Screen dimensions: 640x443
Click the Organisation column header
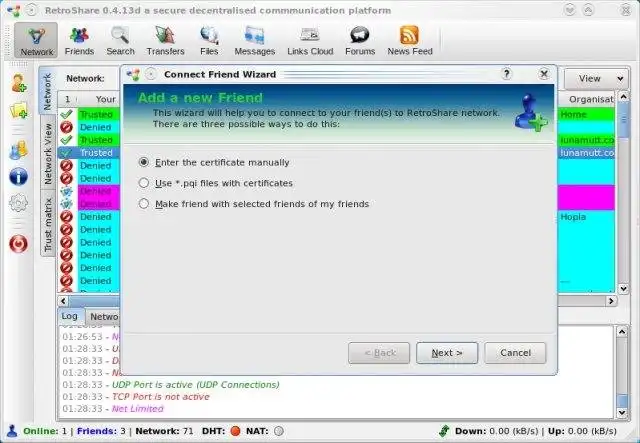[x=586, y=99]
